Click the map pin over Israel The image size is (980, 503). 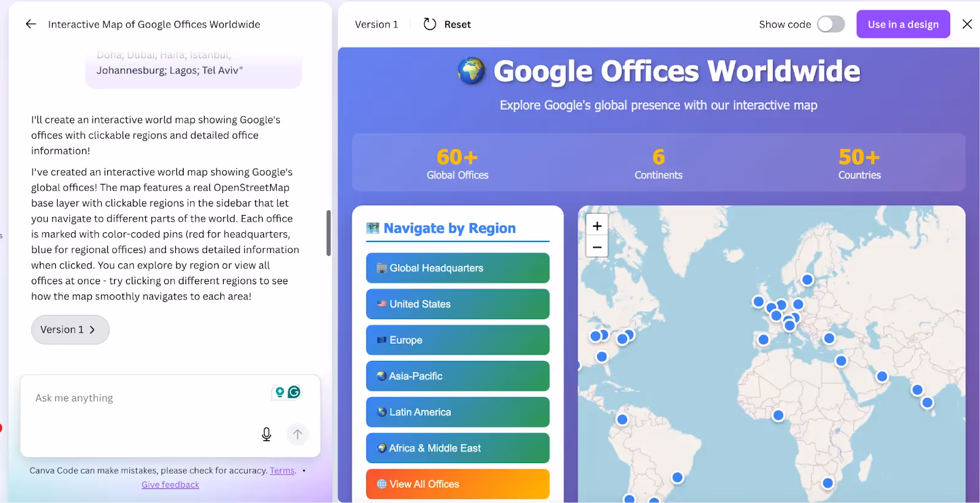point(842,361)
